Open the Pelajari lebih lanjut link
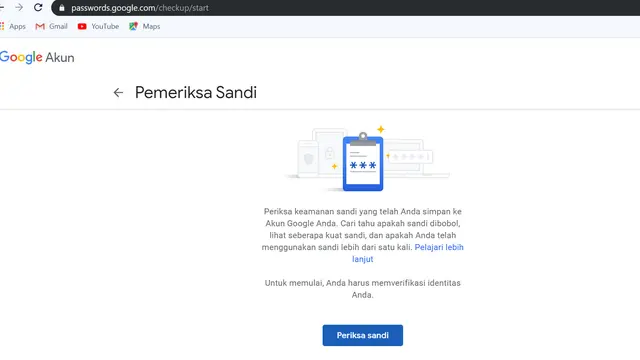This screenshot has height=360, width=640. coord(408,253)
